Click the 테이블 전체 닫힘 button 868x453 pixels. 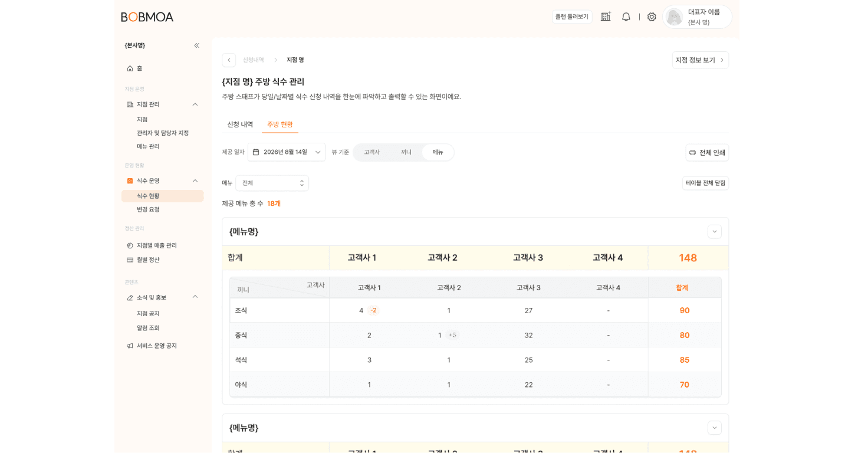point(705,183)
